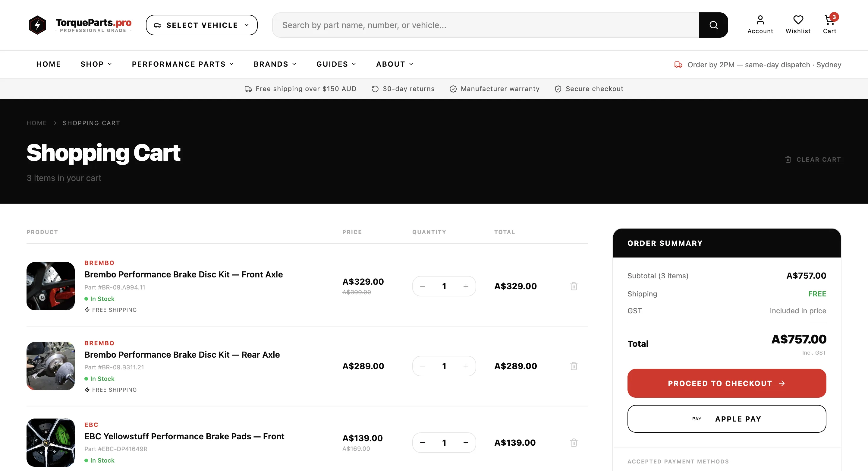The width and height of the screenshot is (868, 471).
Task: Select APPLE PAY payment option
Action: click(x=726, y=419)
